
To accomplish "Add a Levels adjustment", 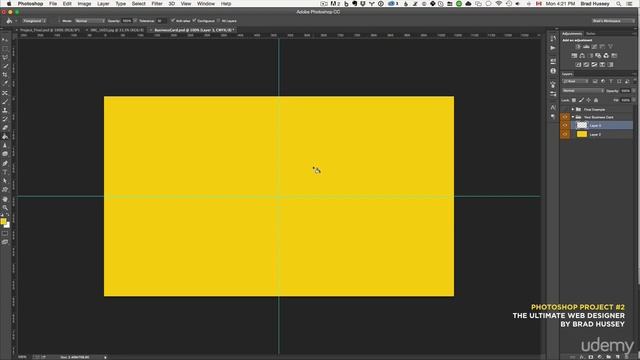I will [x=586, y=47].
